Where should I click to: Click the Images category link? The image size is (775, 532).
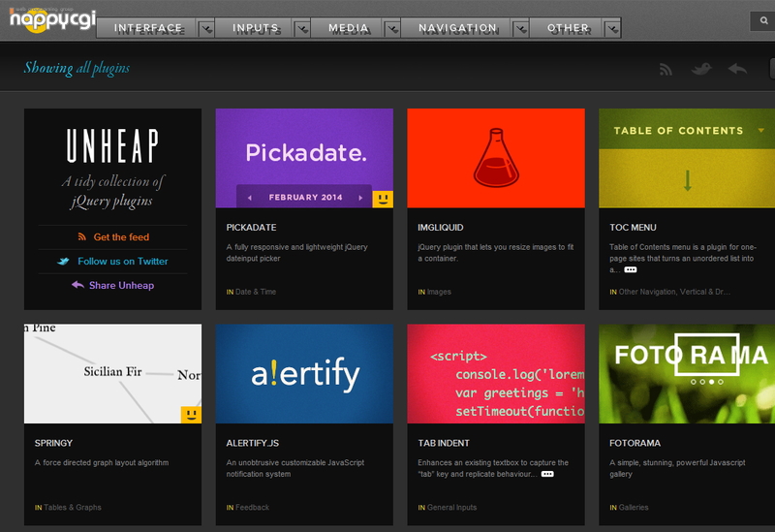439,292
